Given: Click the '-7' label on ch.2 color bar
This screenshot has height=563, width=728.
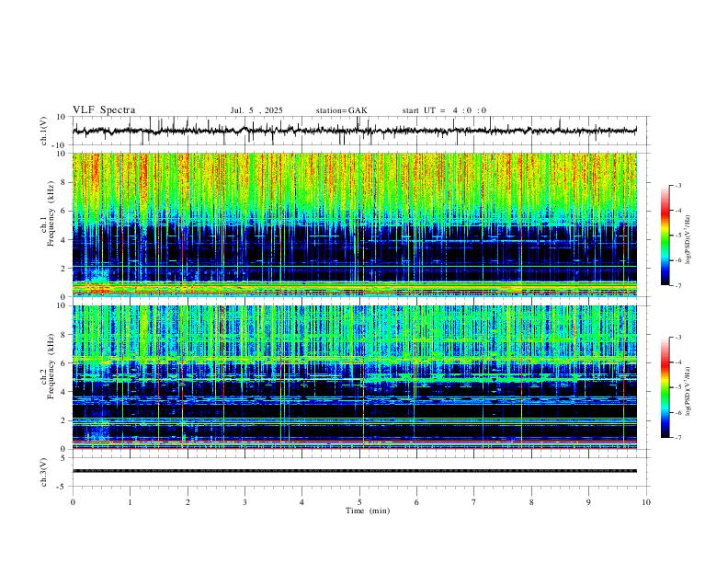Looking at the screenshot, I should pyautogui.click(x=677, y=438).
